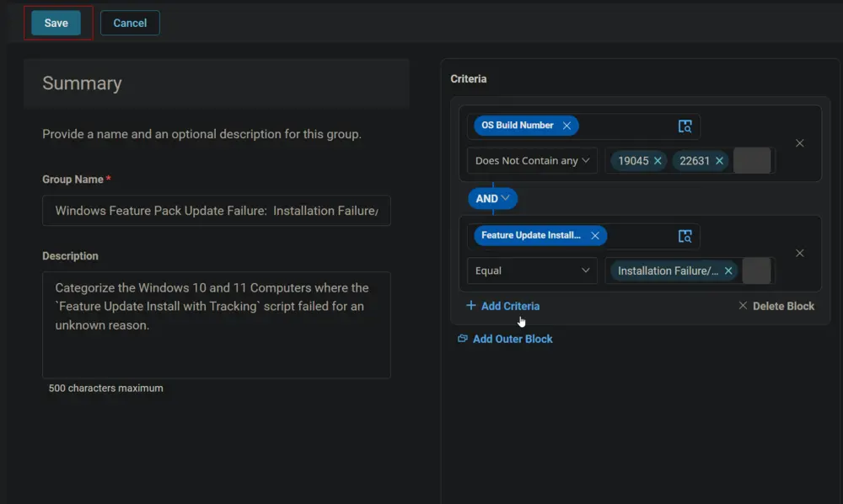Click the Cancel button
The image size is (843, 504).
130,23
